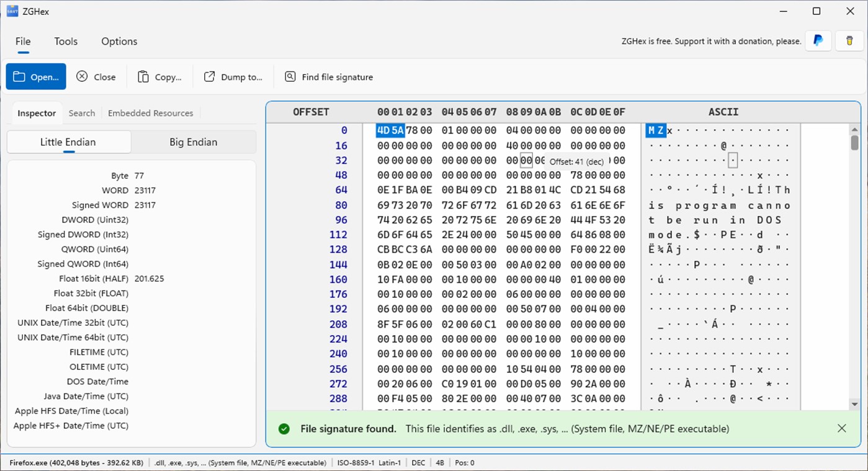868x471 pixels.
Task: Click the Copy... toolbar button
Action: coord(159,77)
